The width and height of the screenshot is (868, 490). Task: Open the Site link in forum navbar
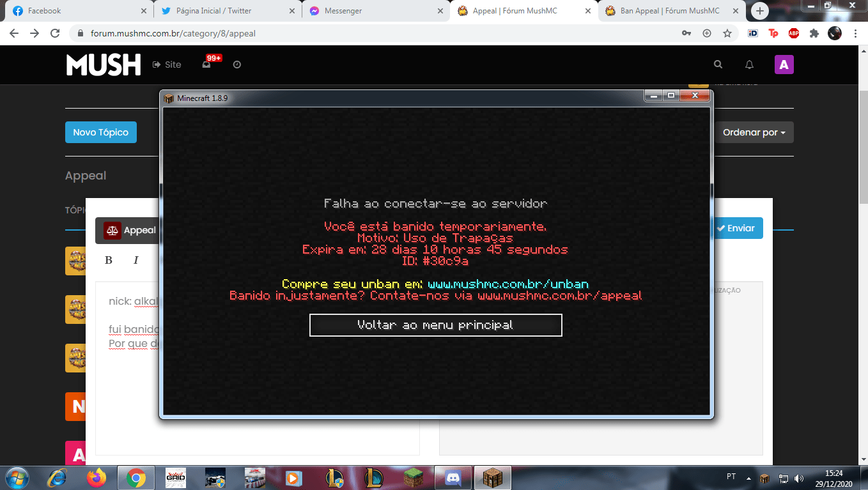tap(167, 65)
